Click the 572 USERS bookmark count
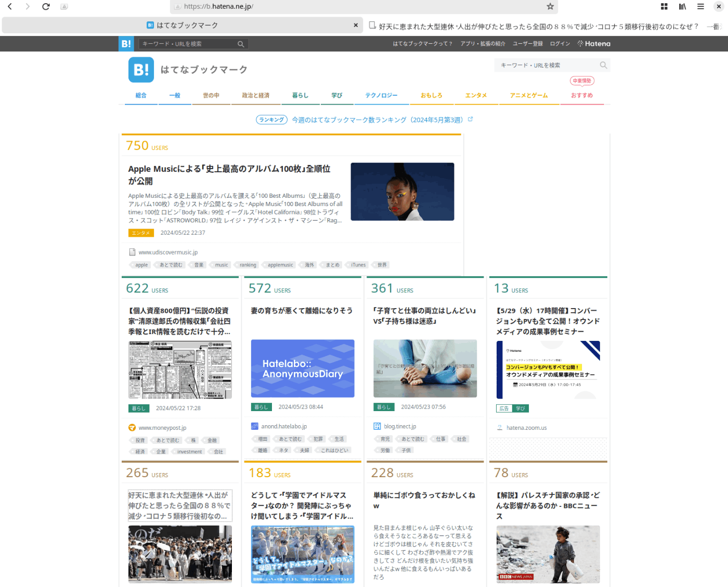Image resolution: width=728 pixels, height=587 pixels. pyautogui.click(x=269, y=288)
